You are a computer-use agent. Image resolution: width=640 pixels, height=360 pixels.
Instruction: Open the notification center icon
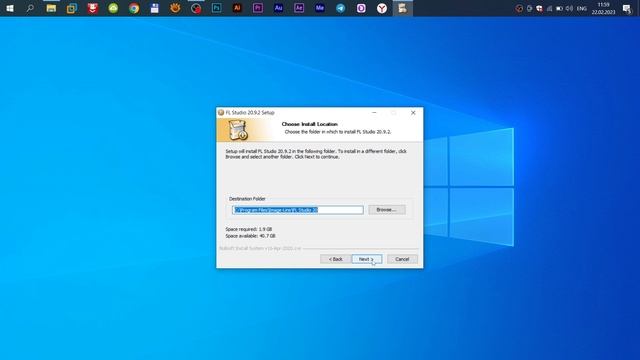[x=627, y=9]
